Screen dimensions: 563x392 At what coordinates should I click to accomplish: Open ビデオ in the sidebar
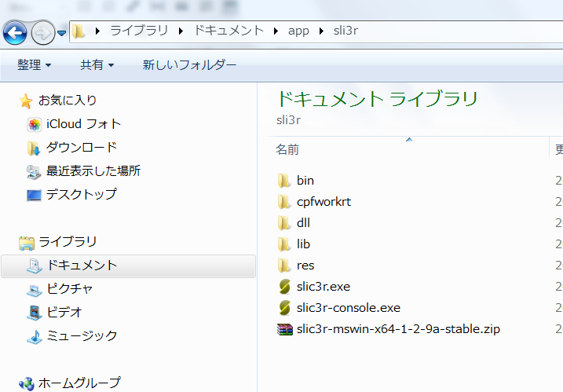64,312
